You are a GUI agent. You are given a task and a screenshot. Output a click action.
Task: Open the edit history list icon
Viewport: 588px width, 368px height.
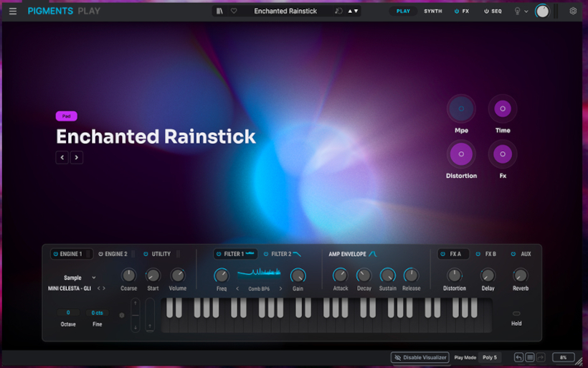coord(530,357)
